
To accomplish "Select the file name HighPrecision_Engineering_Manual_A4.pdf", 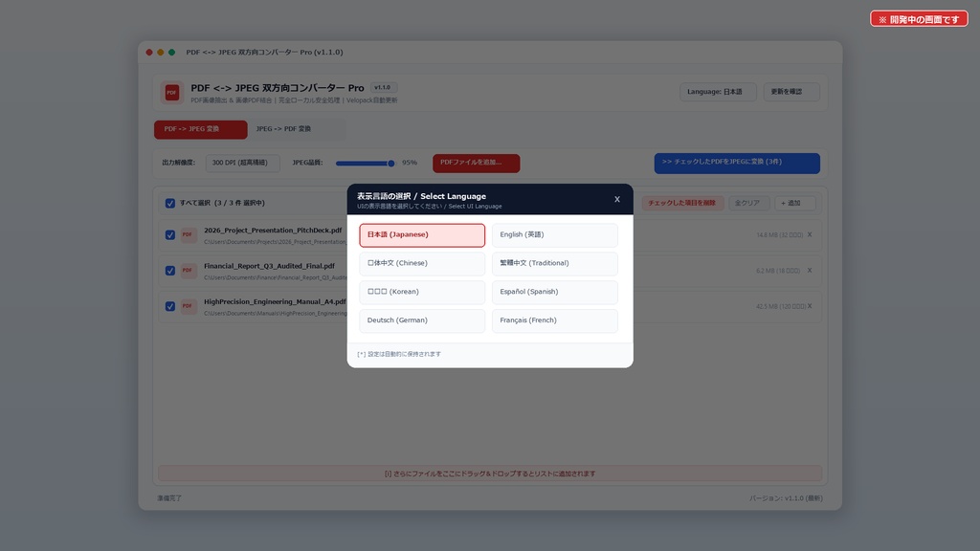I will tap(275, 301).
